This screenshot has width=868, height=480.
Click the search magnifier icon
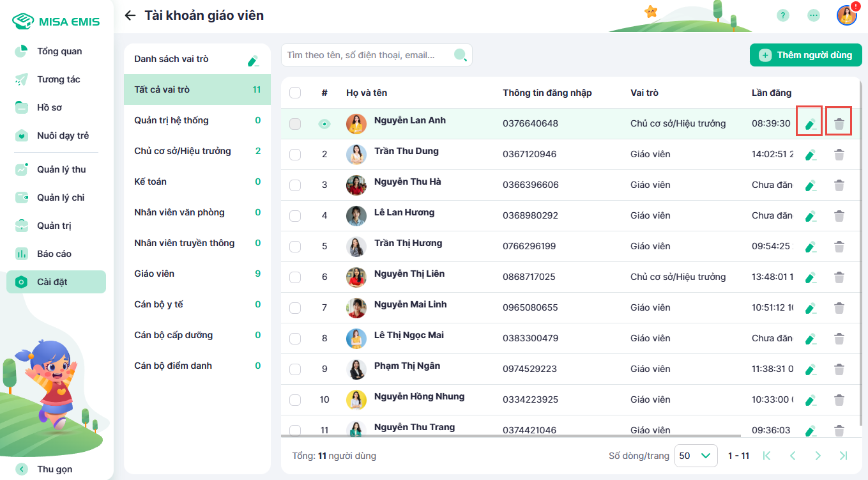(x=460, y=55)
